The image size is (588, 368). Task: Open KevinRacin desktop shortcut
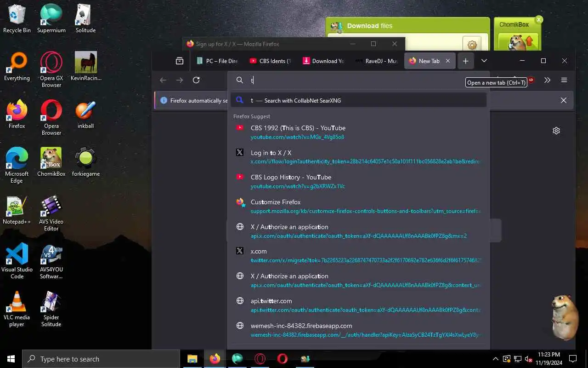tap(86, 67)
